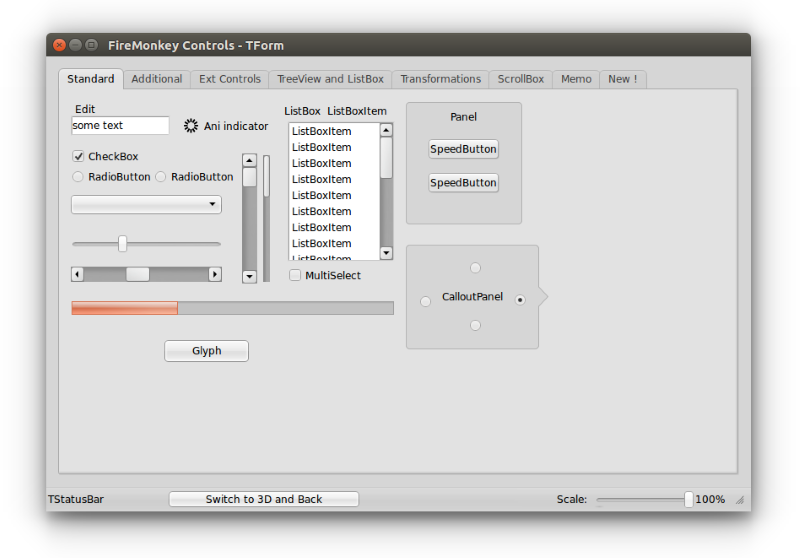Click the listbox scroll down arrow
This screenshot has width=800, height=558.
(x=386, y=252)
